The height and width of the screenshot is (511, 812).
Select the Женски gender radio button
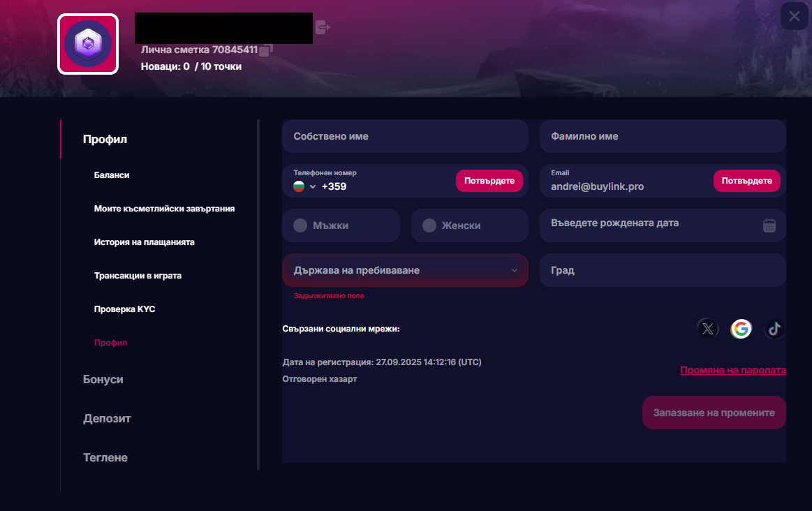coord(429,225)
